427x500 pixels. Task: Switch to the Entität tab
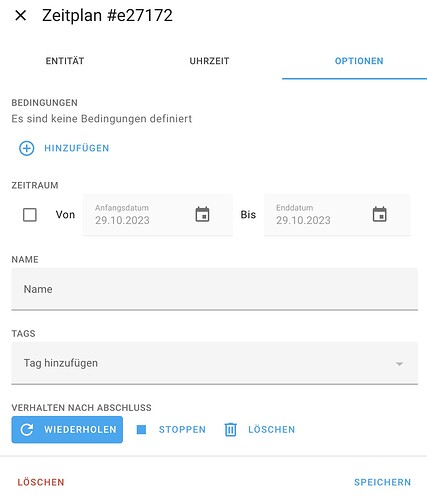pos(65,61)
